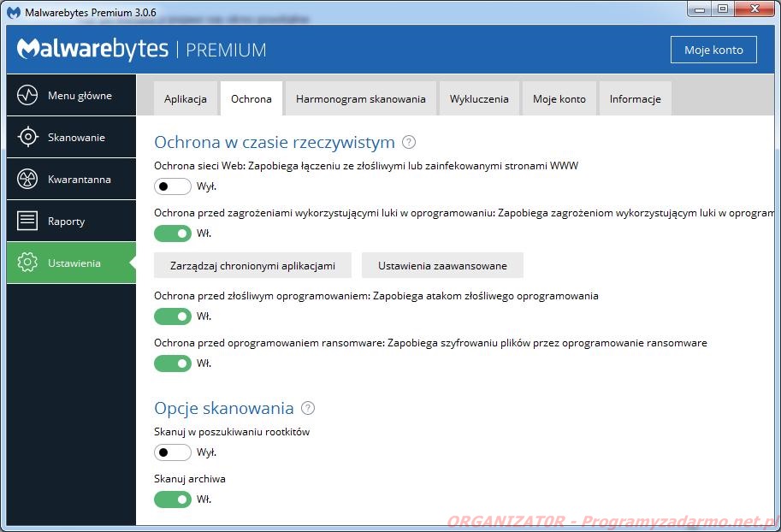This screenshot has width=781, height=532.
Task: Go to the Wykluczenia tab
Action: click(479, 98)
